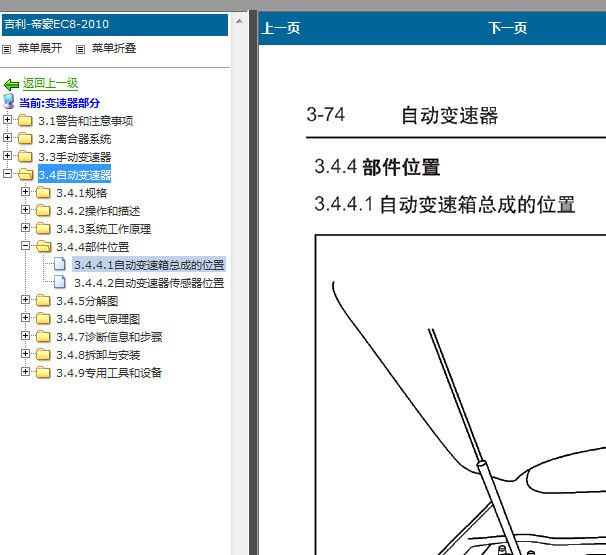Screen dimensions: 606x555
Task: Go to next page via 下一页
Action: [507, 28]
